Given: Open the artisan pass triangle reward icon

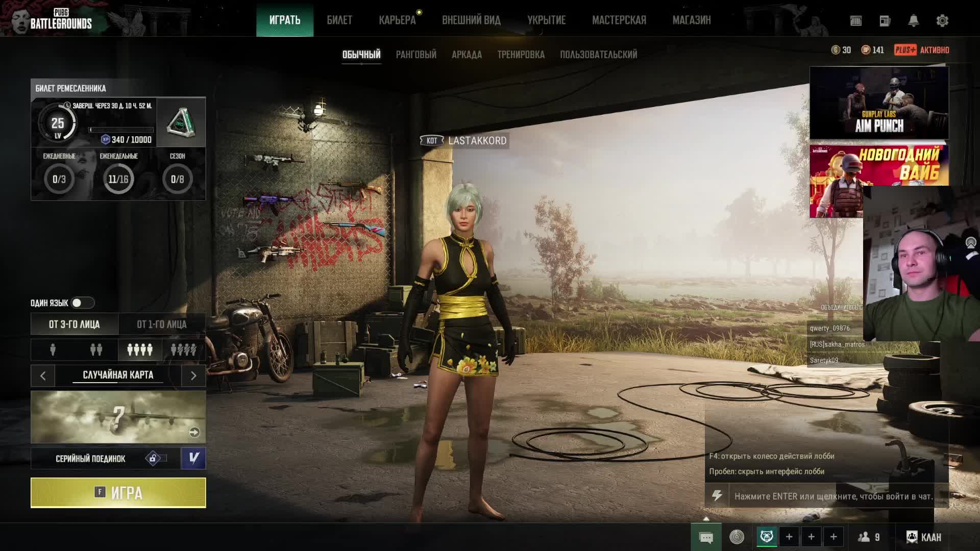Looking at the screenshot, I should [181, 122].
